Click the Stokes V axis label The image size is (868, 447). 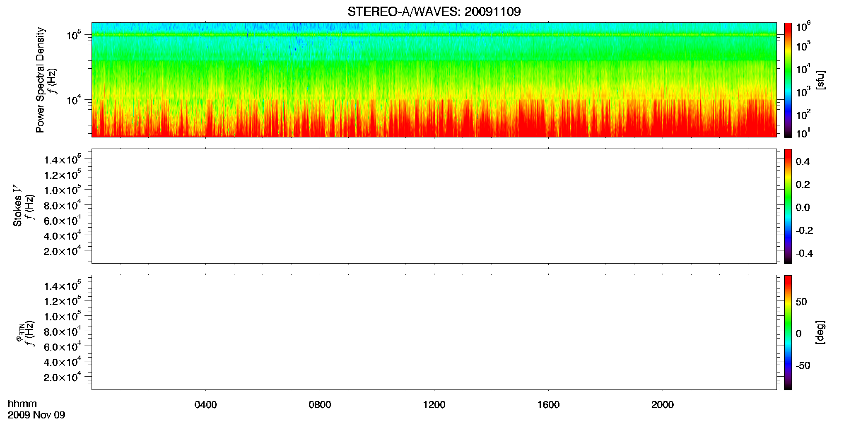(17, 206)
